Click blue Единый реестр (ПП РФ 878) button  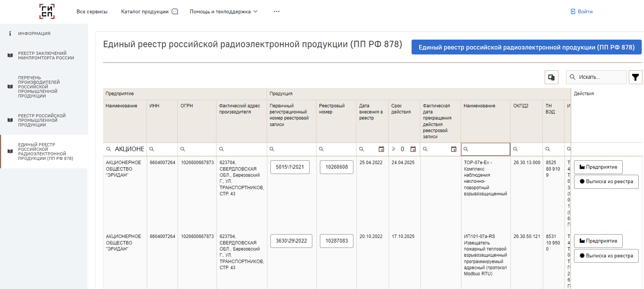[526, 47]
